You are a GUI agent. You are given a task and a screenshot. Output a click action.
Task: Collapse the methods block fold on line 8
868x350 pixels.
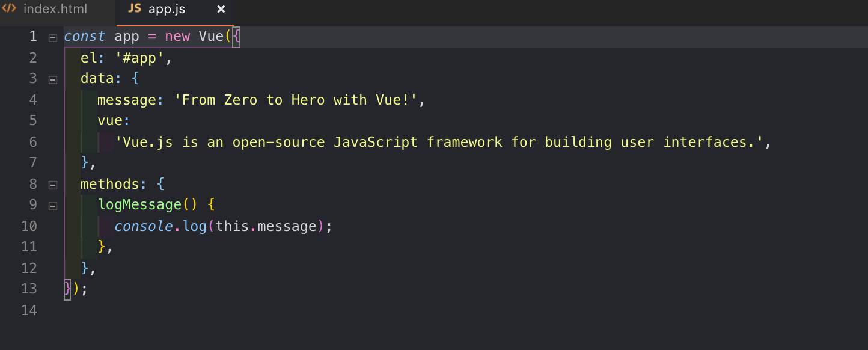(x=52, y=185)
